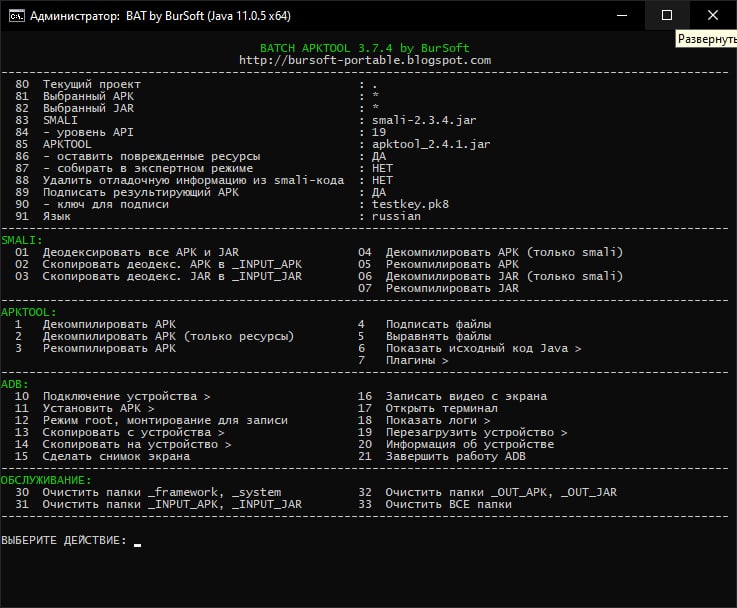Click row 86 'оставить поврежденные ресурсы'
Image resolution: width=737 pixels, height=608 pixels.
200,156
